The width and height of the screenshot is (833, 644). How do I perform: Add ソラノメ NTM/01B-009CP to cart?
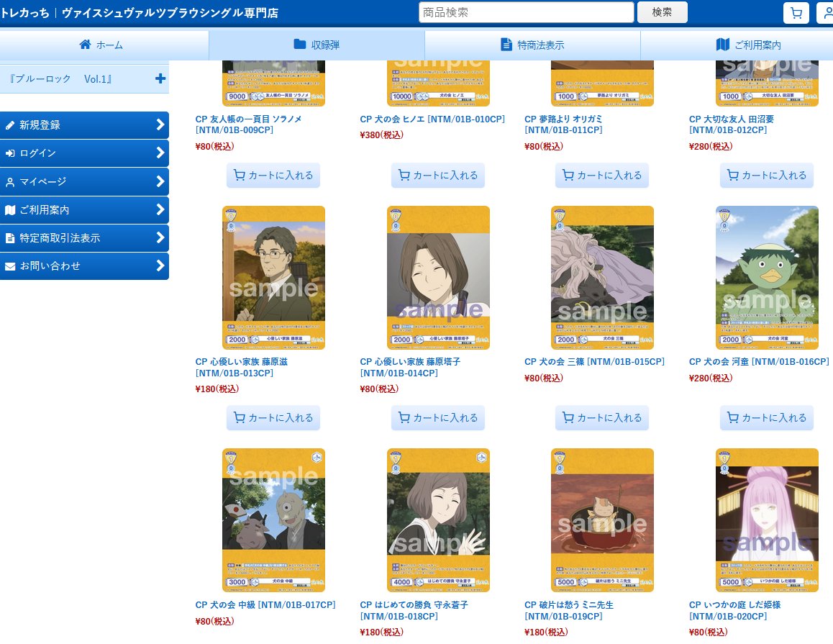pyautogui.click(x=273, y=176)
